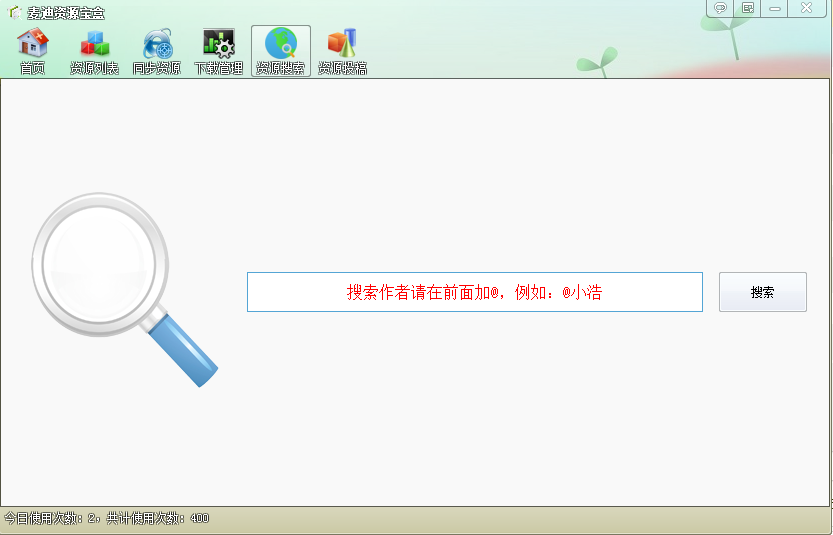
Task: Close the 麦迪资源宝盒 window
Action: [x=806, y=8]
